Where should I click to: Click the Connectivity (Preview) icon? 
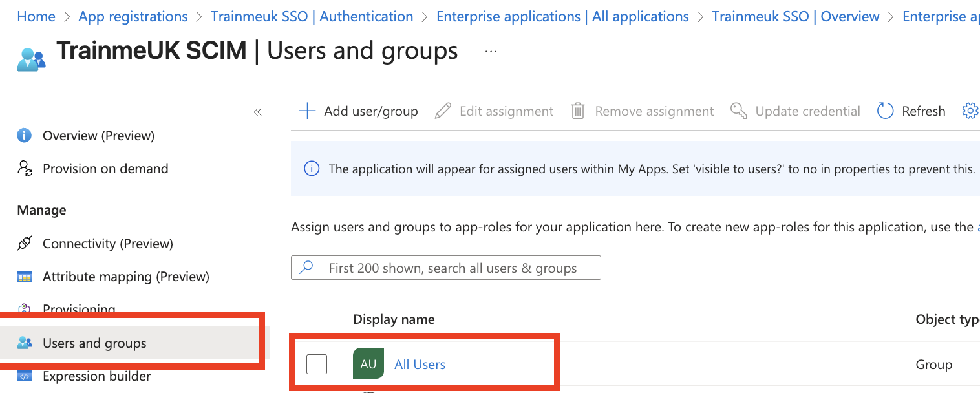[25, 243]
